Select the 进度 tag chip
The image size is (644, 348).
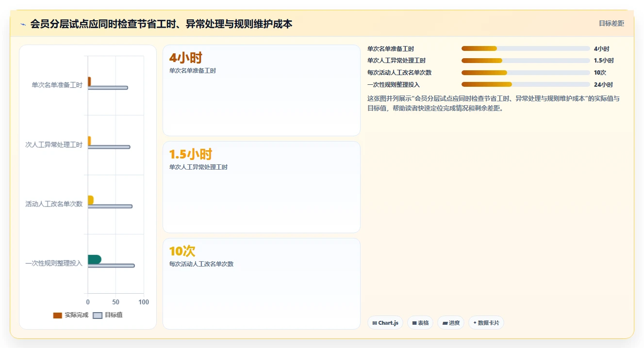(x=451, y=323)
